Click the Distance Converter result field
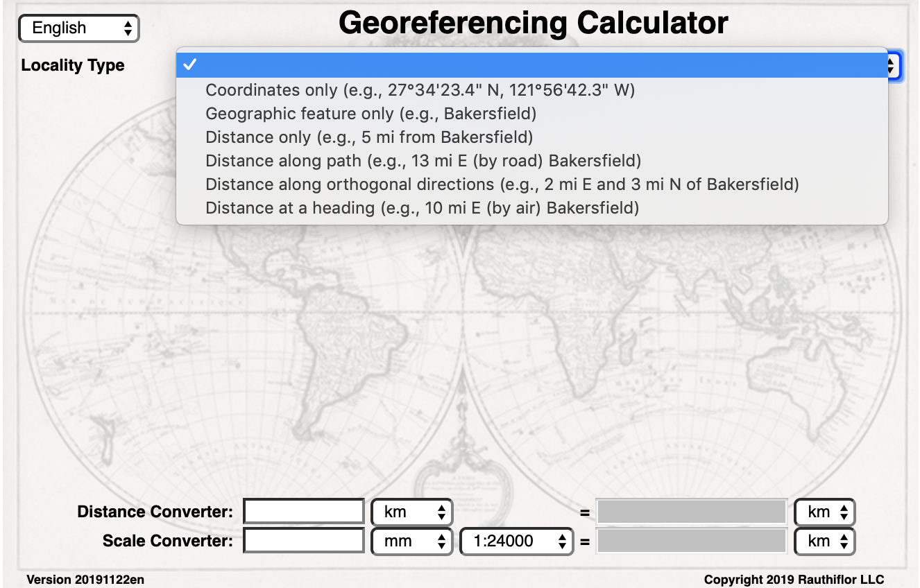Screen dimensions: 920x588 [692, 512]
